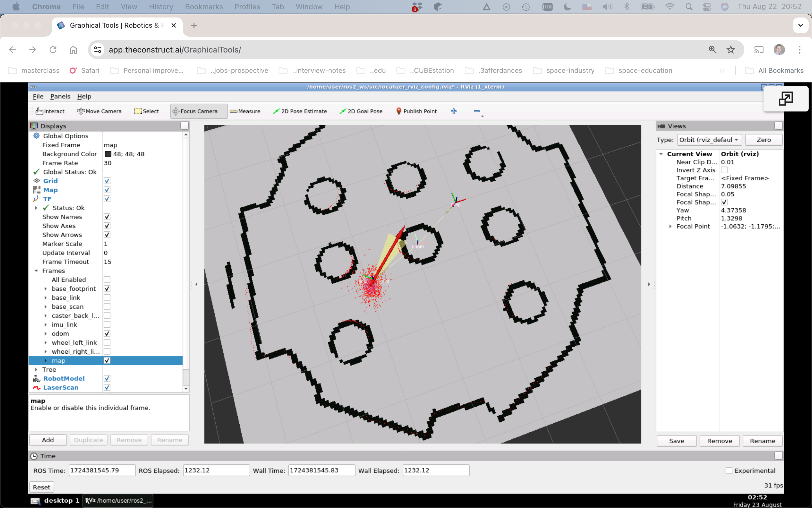Click the Time panel clock icon
The width and height of the screenshot is (812, 508).
[34, 456]
